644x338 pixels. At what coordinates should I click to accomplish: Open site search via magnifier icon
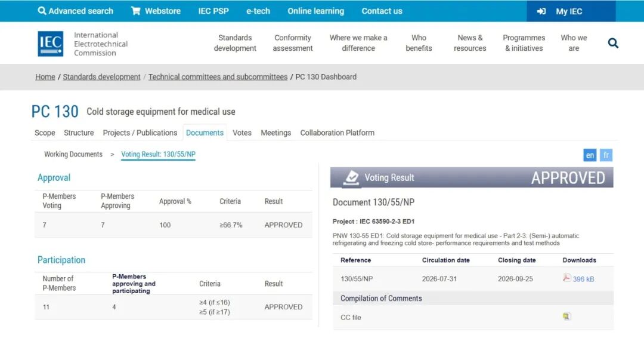pos(613,43)
